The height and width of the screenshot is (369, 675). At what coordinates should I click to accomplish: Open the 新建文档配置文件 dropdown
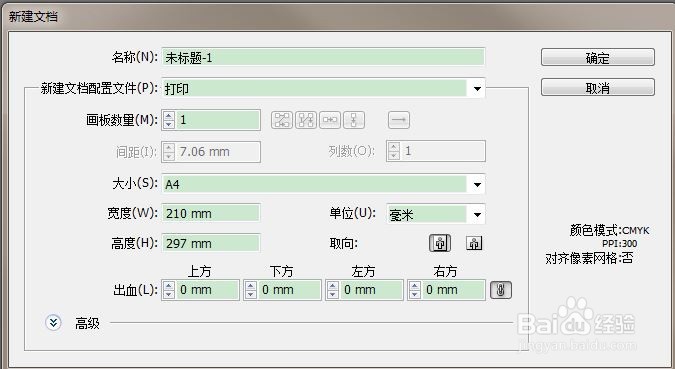(x=477, y=89)
